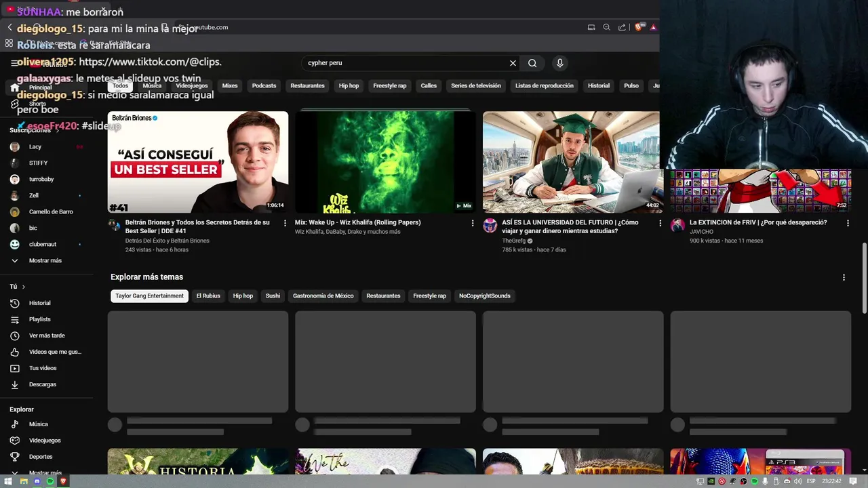Click the browser zoom icon in the address bar
This screenshot has height=488, width=868.
pos(606,27)
